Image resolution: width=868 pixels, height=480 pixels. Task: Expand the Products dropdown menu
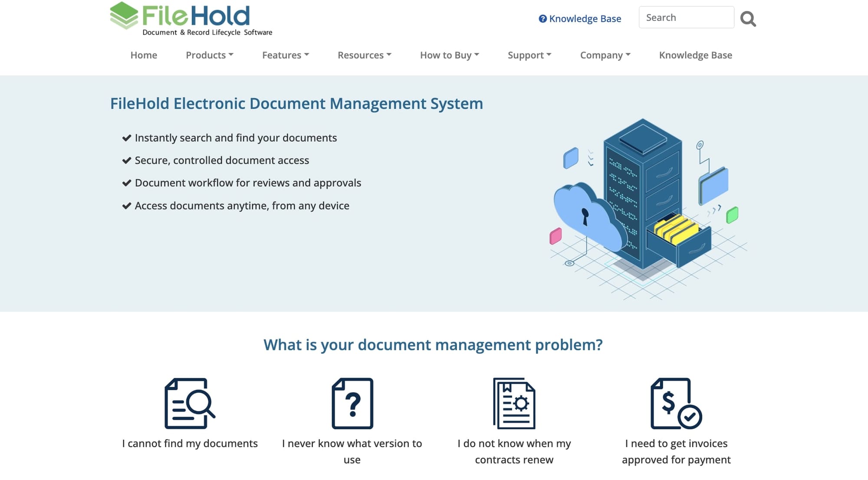point(210,55)
